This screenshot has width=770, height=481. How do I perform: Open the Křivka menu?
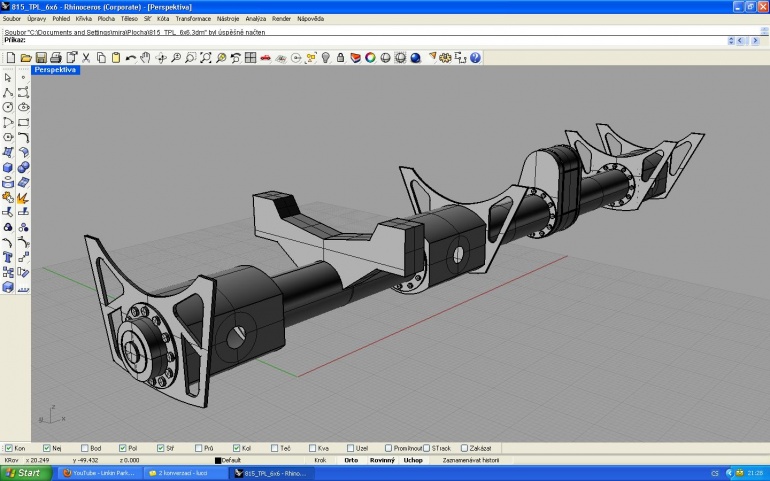pyautogui.click(x=83, y=19)
